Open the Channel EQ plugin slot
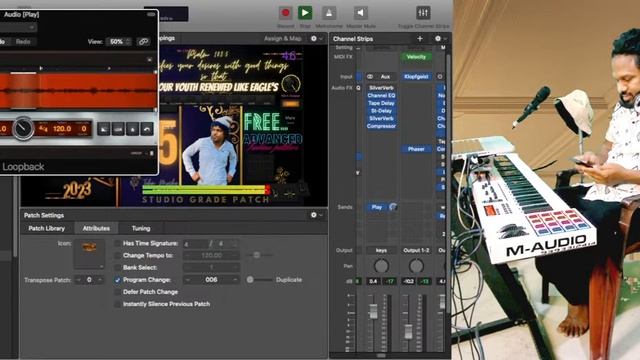 click(x=381, y=96)
